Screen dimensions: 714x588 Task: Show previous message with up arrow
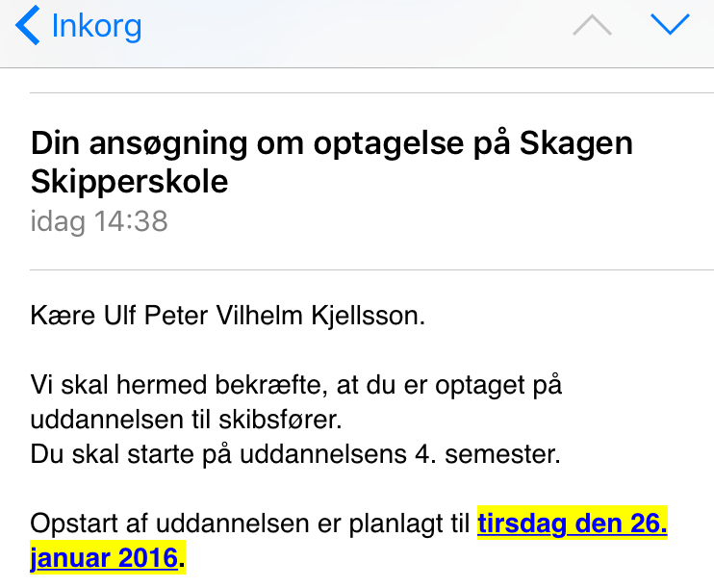pyautogui.click(x=592, y=26)
